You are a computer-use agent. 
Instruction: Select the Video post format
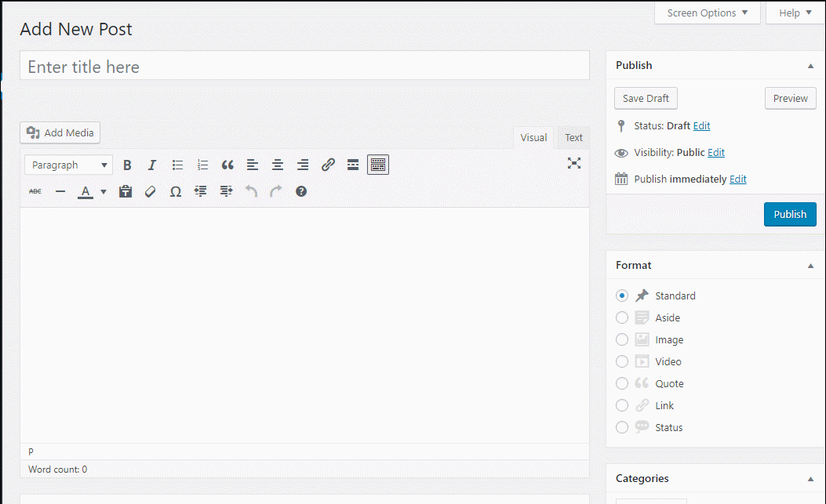622,361
